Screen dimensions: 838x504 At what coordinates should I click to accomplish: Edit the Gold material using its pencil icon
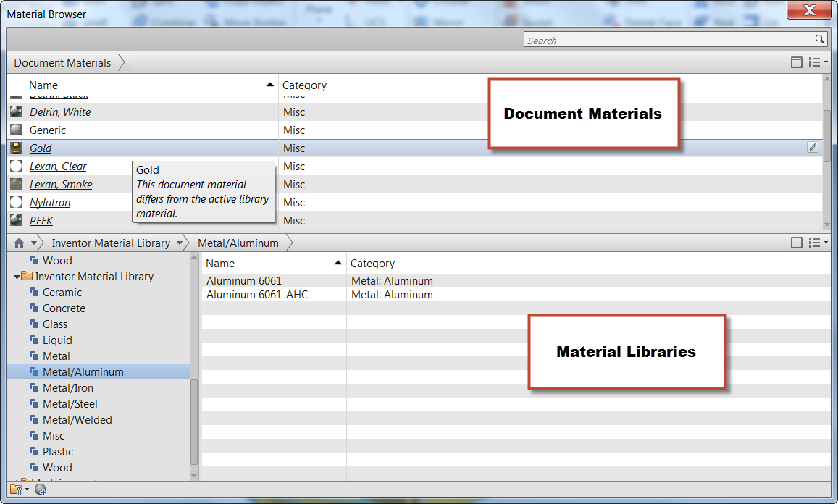coord(813,147)
